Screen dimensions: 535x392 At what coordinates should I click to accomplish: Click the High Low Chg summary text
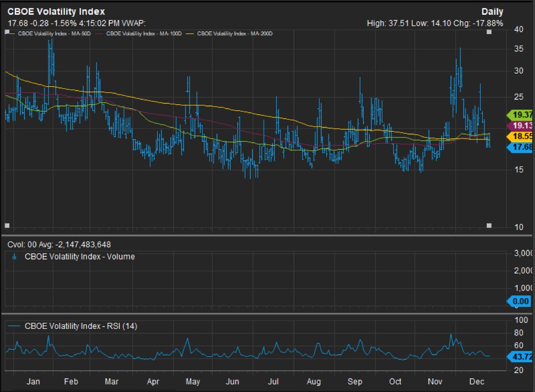coord(434,23)
